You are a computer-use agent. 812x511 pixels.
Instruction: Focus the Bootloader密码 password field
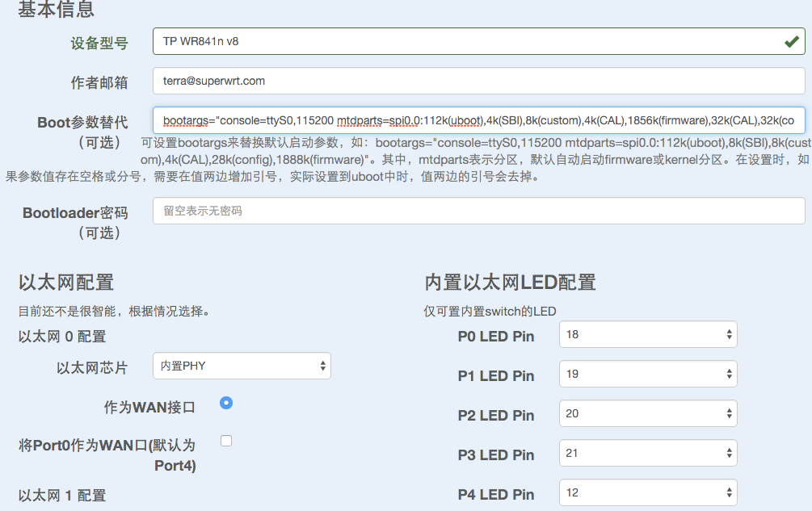click(478, 211)
